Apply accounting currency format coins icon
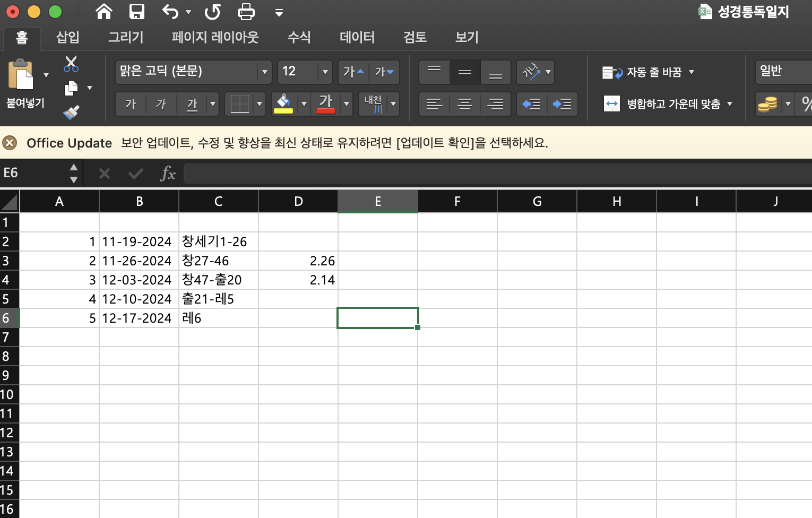This screenshot has width=812, height=518. click(767, 103)
